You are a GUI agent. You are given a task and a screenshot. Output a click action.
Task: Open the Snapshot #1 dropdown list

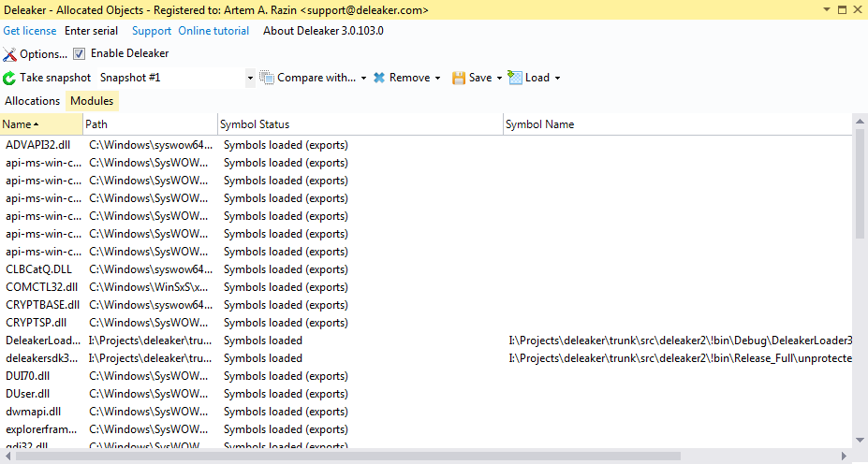coord(250,79)
